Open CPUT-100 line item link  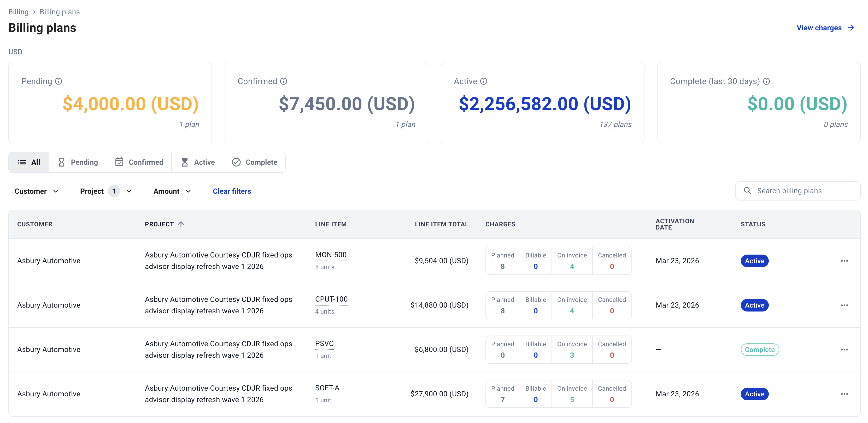tap(331, 300)
